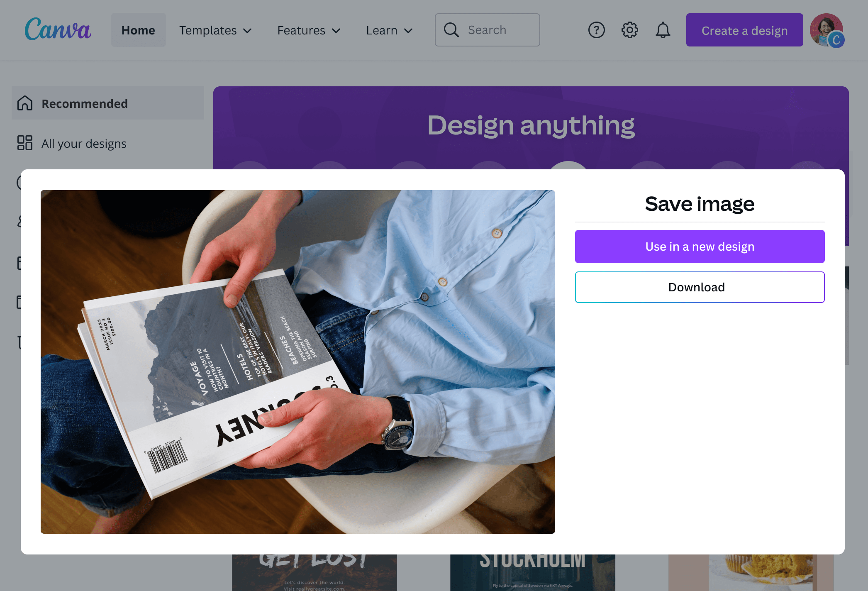This screenshot has width=868, height=591.
Task: Download the saved image
Action: coord(700,287)
